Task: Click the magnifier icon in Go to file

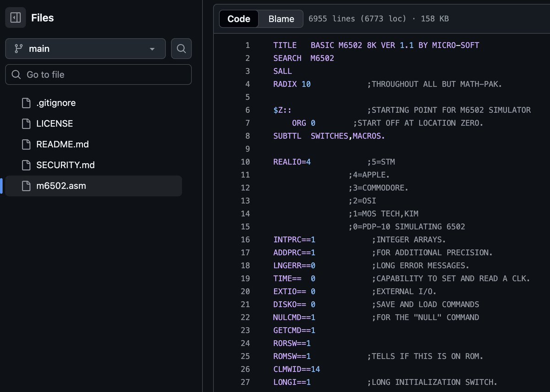Action: 16,74
